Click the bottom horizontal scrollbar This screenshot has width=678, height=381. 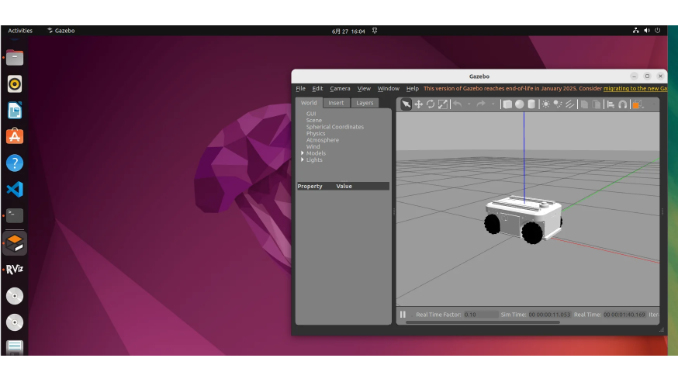coord(483,322)
